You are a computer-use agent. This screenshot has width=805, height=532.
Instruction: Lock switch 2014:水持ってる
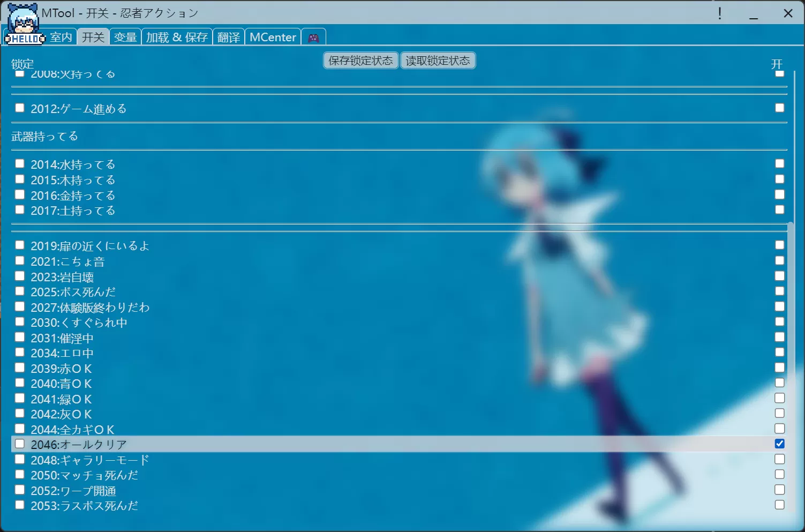click(x=20, y=163)
